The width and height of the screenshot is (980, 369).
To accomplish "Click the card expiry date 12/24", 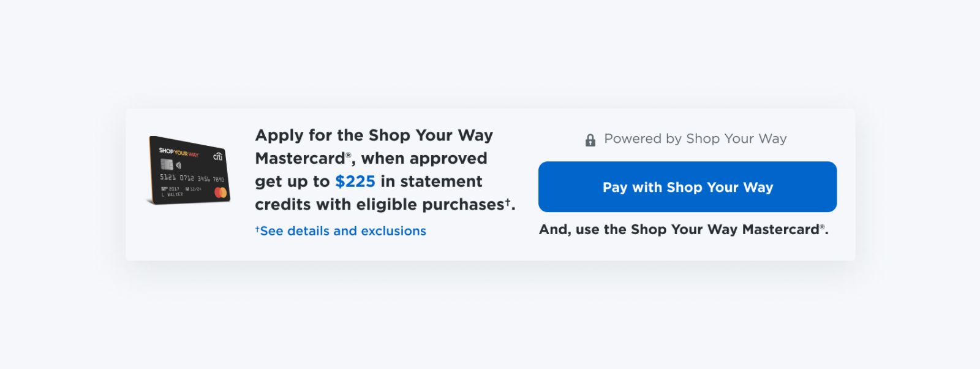I will [x=195, y=189].
